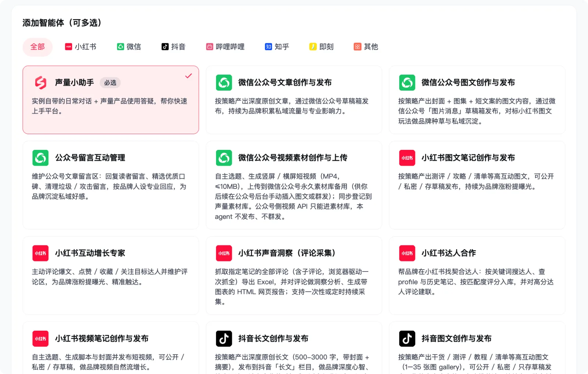Select the 小红书达人合作 title
The width and height of the screenshot is (588, 374).
(x=449, y=253)
